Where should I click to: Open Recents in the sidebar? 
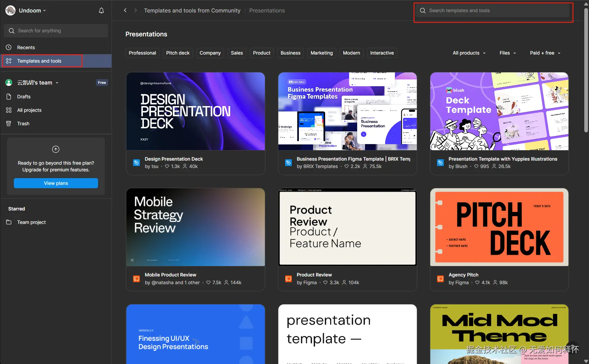[56, 47]
